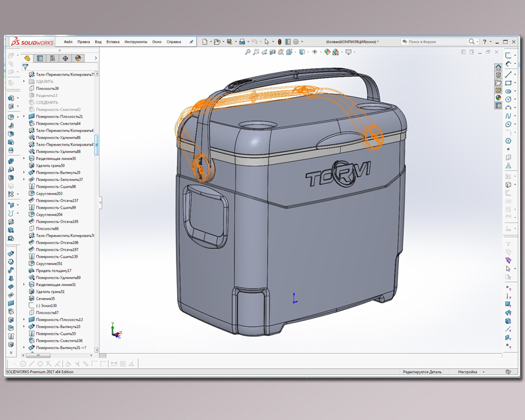Expand the Разделяющая линия30 feature node
Image resolution: width=525 pixels, height=420 pixels.
pos(24,158)
